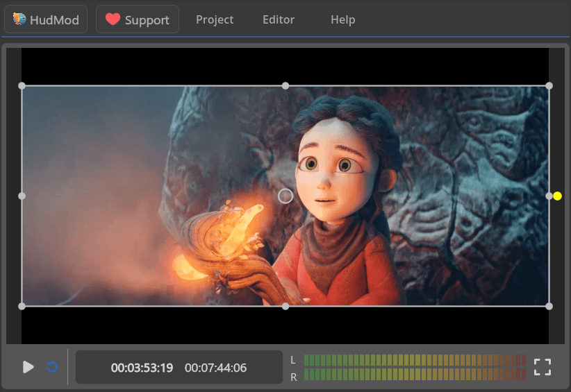Click the video frame preview image
Image resolution: width=571 pixels, height=392 pixels.
285,196
